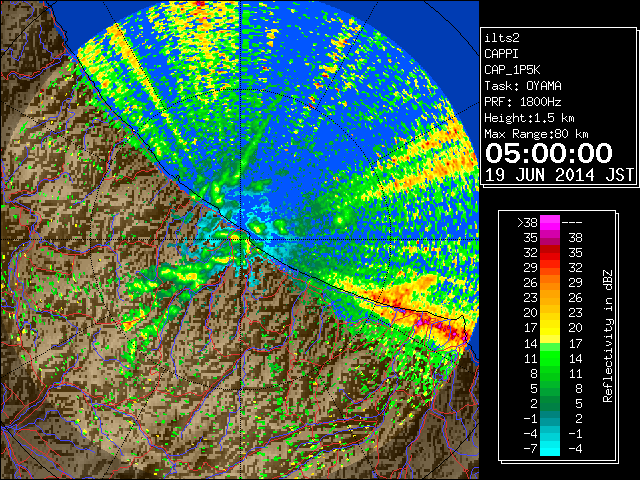This screenshot has width=640, height=480.
Task: Pick the bright green band beside '11'
Action: click(x=550, y=358)
